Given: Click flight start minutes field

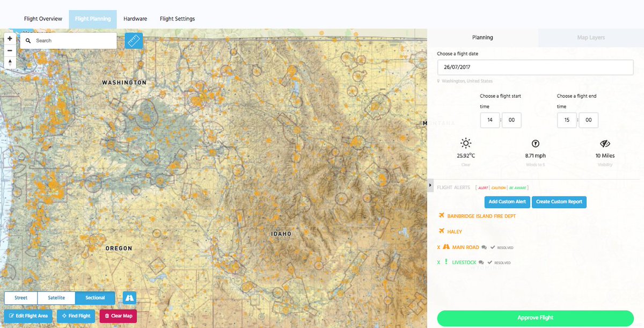Looking at the screenshot, I should pyautogui.click(x=511, y=120).
